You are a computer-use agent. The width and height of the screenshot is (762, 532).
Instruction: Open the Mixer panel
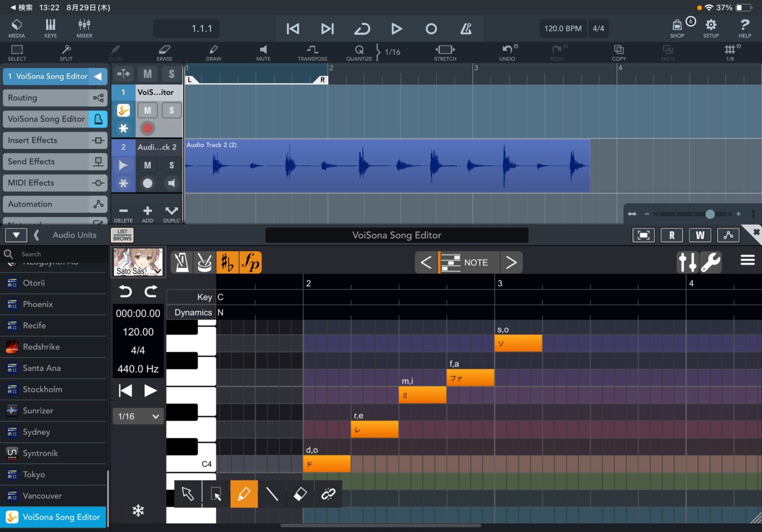tap(84, 28)
